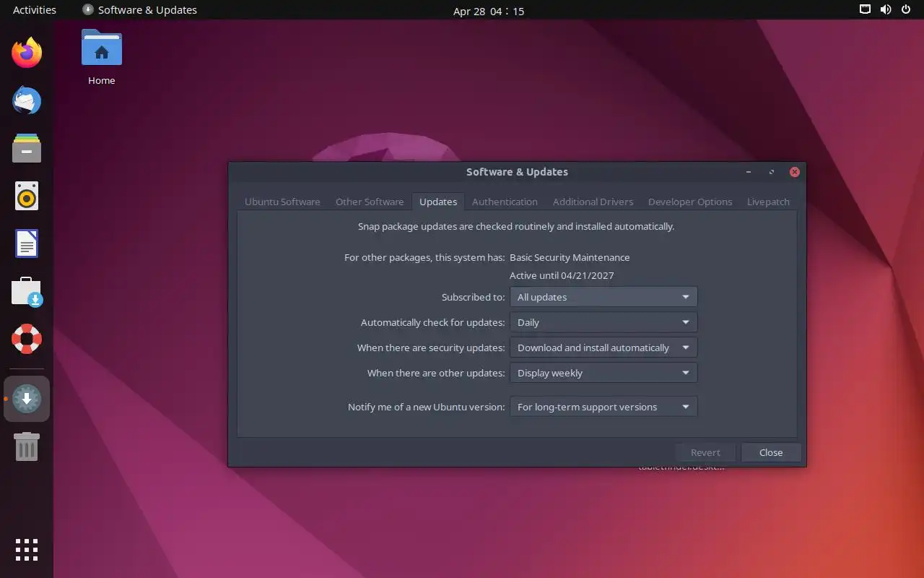Click the volume icon in top bar
924x578 pixels.
[x=886, y=9]
